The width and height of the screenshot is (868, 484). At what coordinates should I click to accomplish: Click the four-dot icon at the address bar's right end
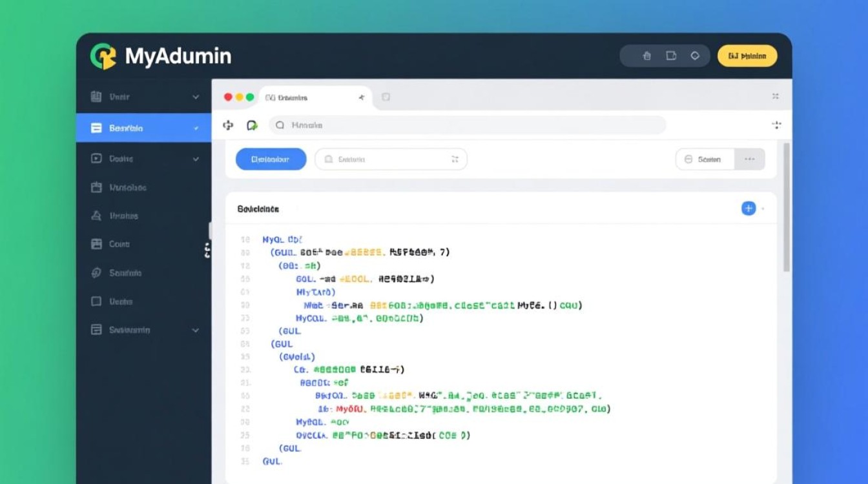pyautogui.click(x=776, y=125)
